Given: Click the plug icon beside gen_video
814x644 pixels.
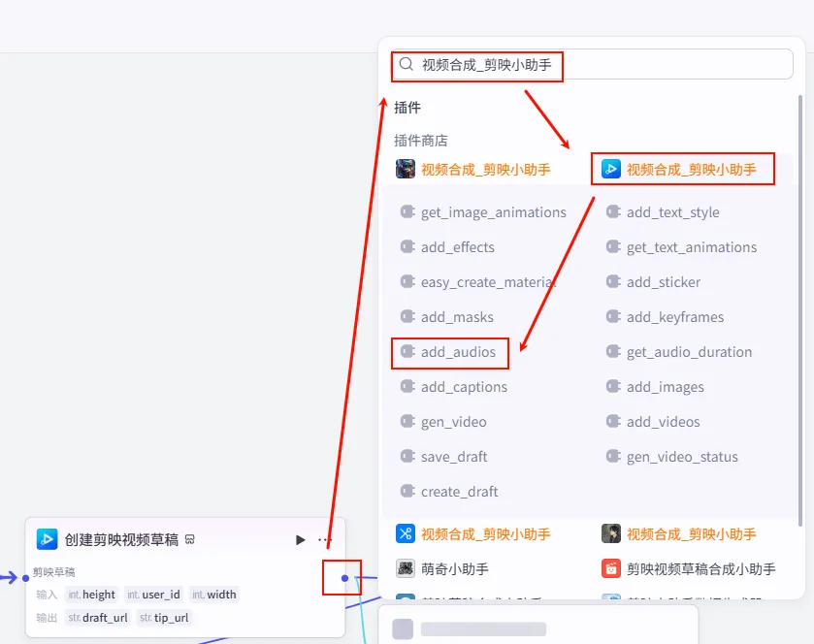Looking at the screenshot, I should point(407,421).
